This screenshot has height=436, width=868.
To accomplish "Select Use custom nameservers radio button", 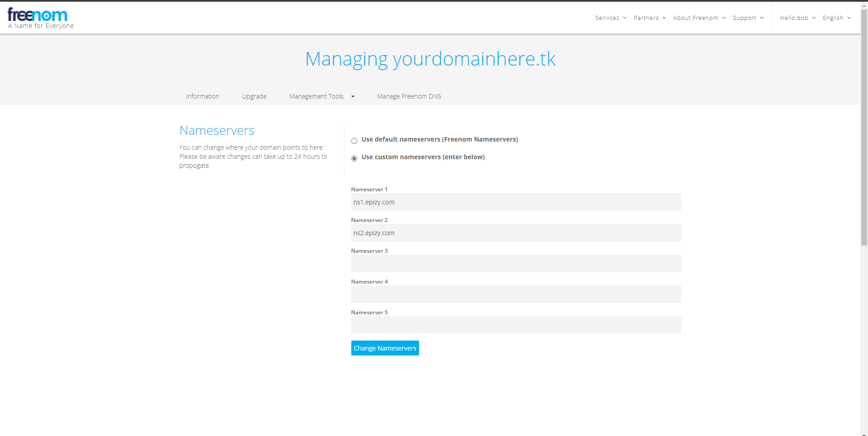I will [354, 158].
